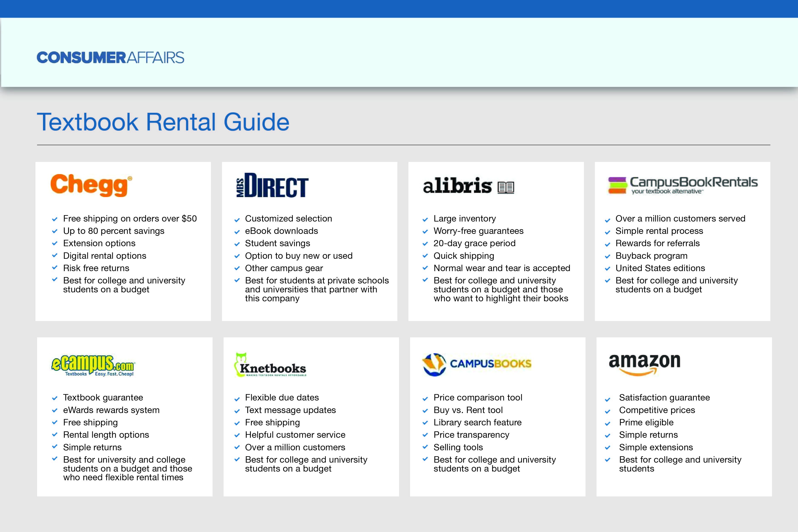Click 'Over a million customers' under Knetbooks
The height and width of the screenshot is (532, 798).
pos(295,447)
